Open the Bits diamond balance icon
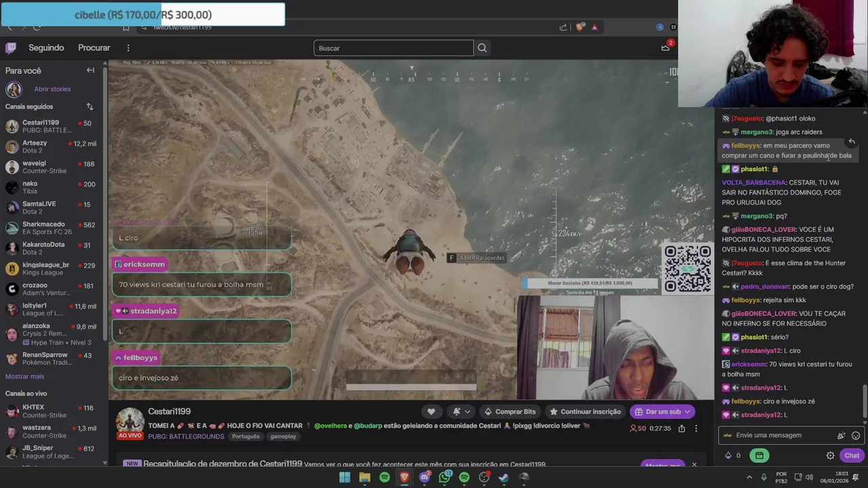The width and height of the screenshot is (868, 488). click(728, 455)
